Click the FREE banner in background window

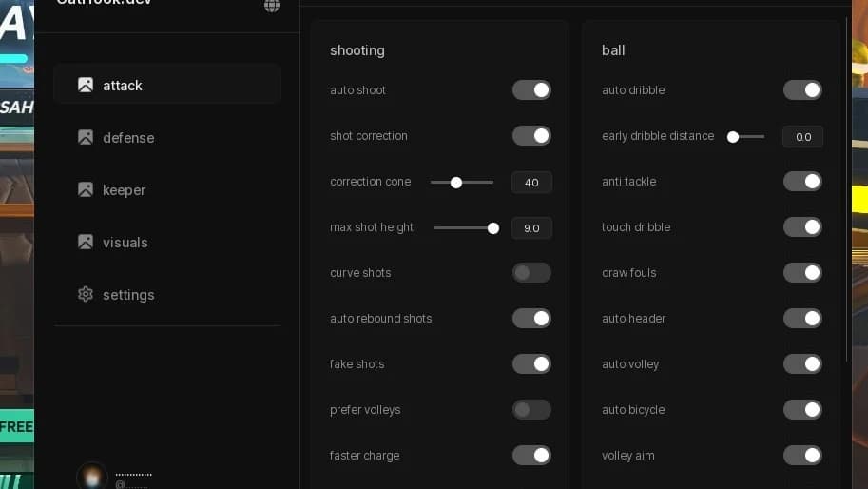(x=16, y=426)
